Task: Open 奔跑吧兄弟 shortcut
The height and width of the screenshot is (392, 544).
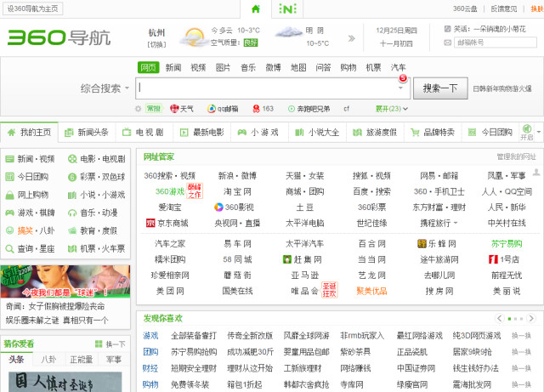Action: [309, 109]
